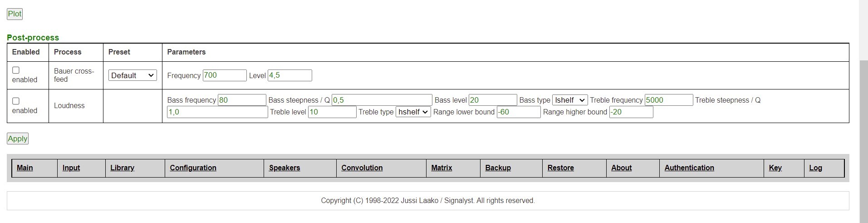Open the Authentication page
The width and height of the screenshot is (868, 223).
(x=689, y=168)
